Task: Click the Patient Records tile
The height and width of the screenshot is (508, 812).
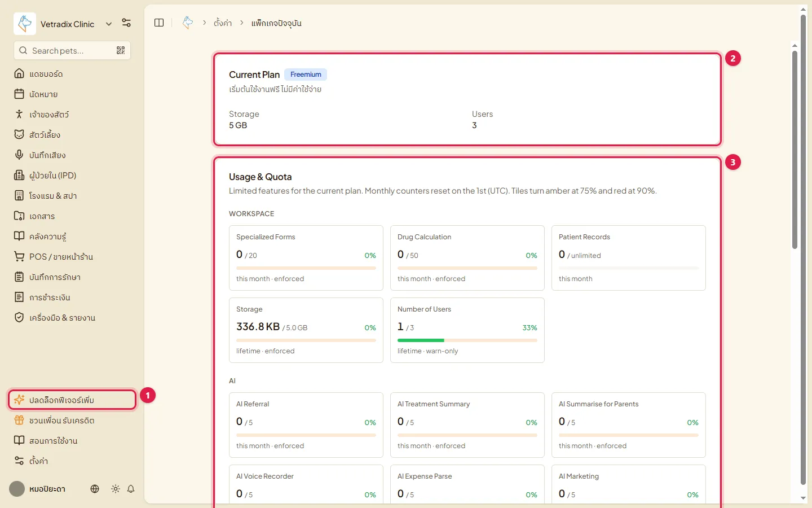Action: coord(629,258)
